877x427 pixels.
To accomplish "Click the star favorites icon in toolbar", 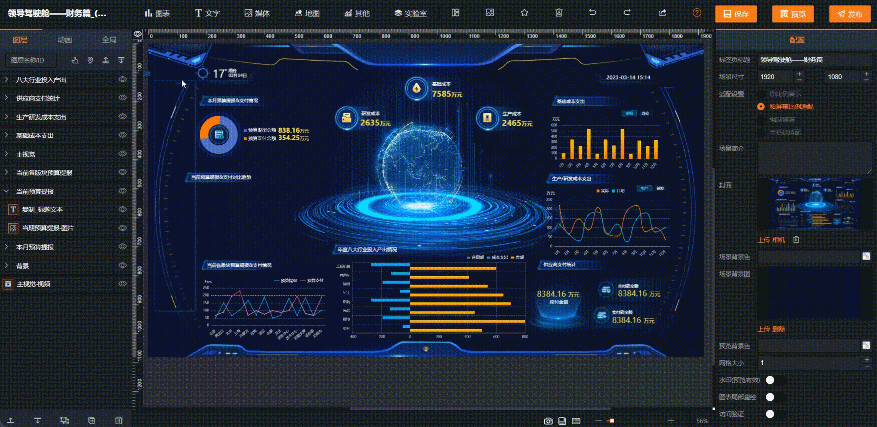I will coord(524,13).
